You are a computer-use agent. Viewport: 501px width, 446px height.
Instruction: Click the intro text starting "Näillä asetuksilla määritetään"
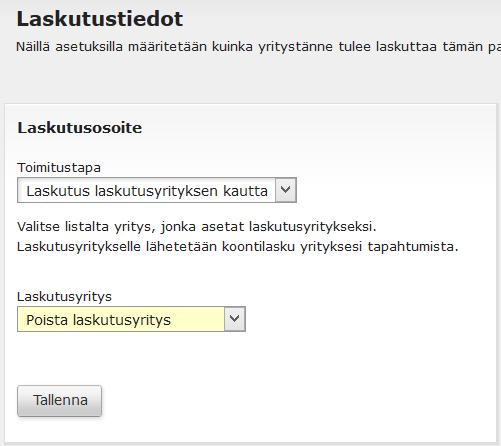258,46
